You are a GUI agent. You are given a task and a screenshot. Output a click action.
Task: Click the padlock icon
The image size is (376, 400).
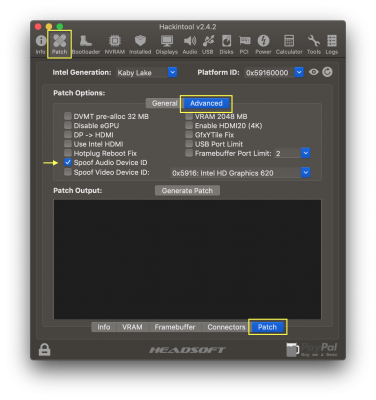click(x=44, y=350)
